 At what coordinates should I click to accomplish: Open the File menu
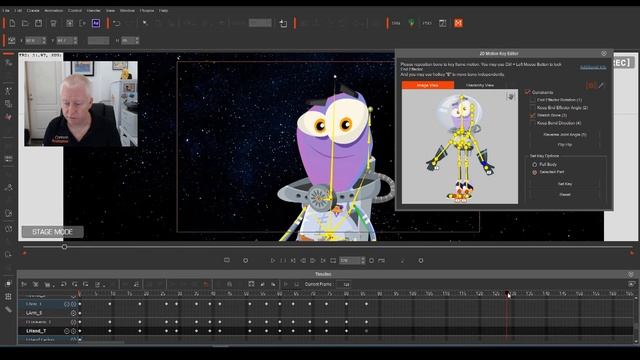tap(6, 10)
